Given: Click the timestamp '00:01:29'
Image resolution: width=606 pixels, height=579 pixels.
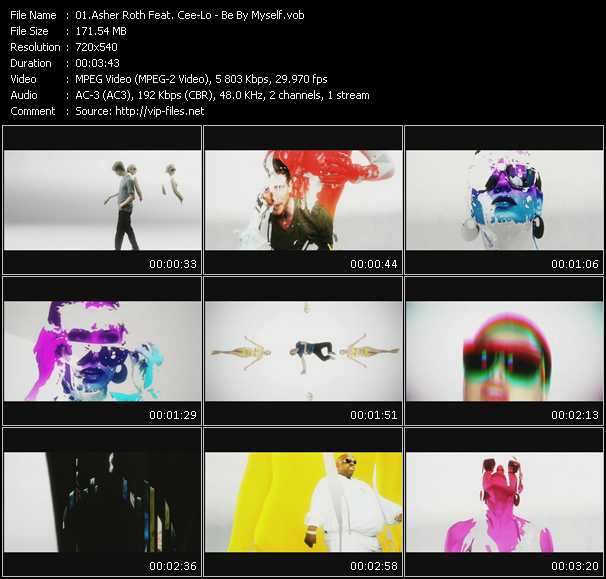Looking at the screenshot, I should click(x=173, y=415).
